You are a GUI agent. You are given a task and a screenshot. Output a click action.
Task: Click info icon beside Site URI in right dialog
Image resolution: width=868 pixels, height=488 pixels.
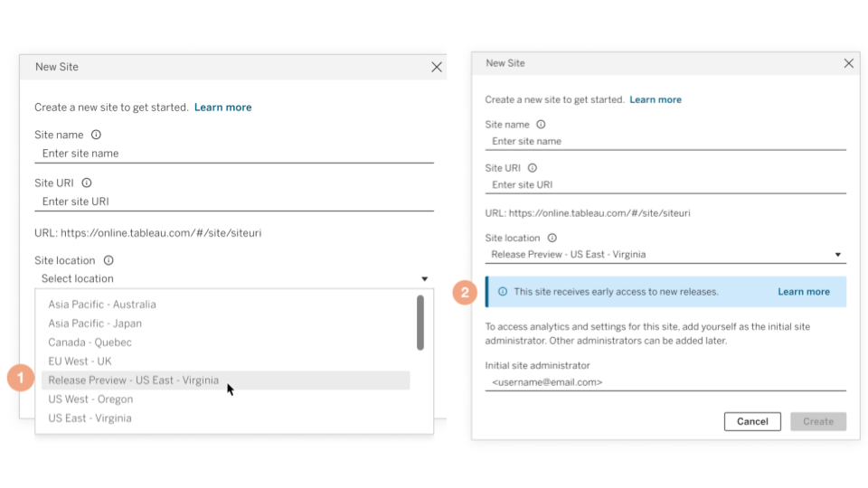click(533, 168)
